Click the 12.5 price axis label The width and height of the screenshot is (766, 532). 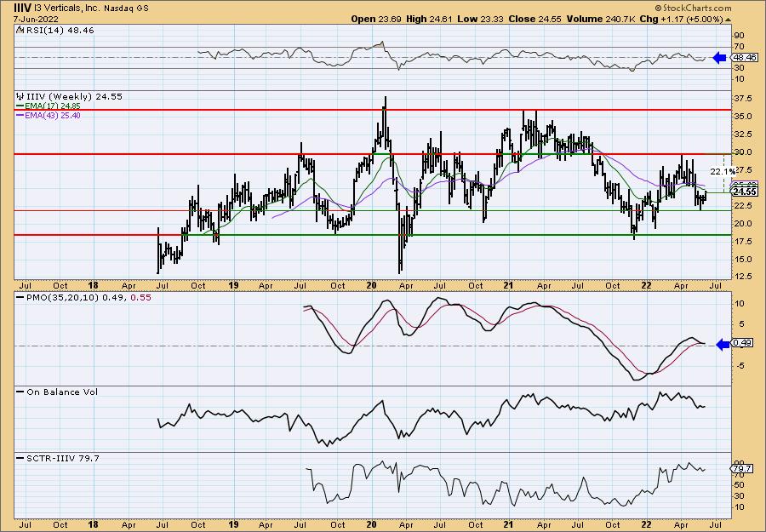(x=742, y=277)
